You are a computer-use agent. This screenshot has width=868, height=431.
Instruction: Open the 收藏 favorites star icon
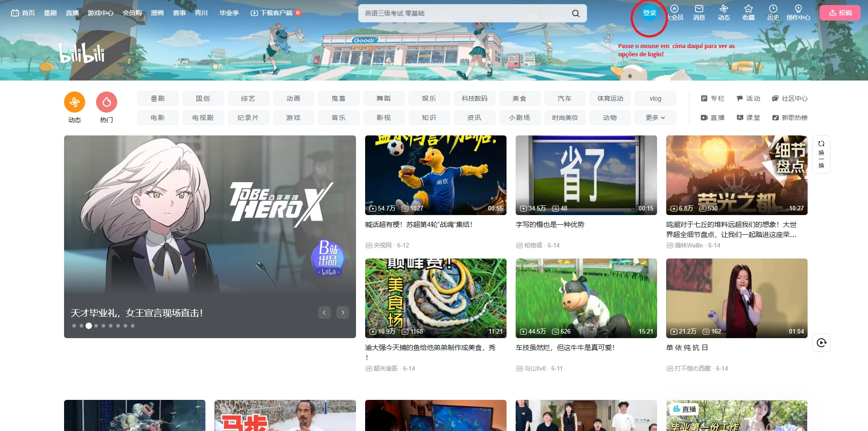pyautogui.click(x=749, y=13)
